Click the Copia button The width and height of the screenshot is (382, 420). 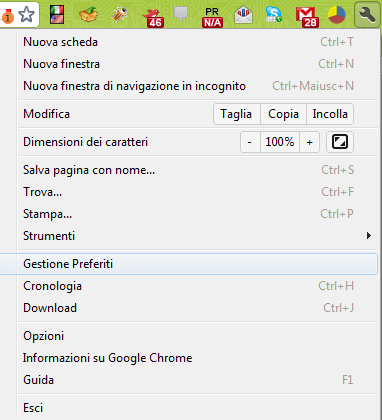[x=283, y=114]
